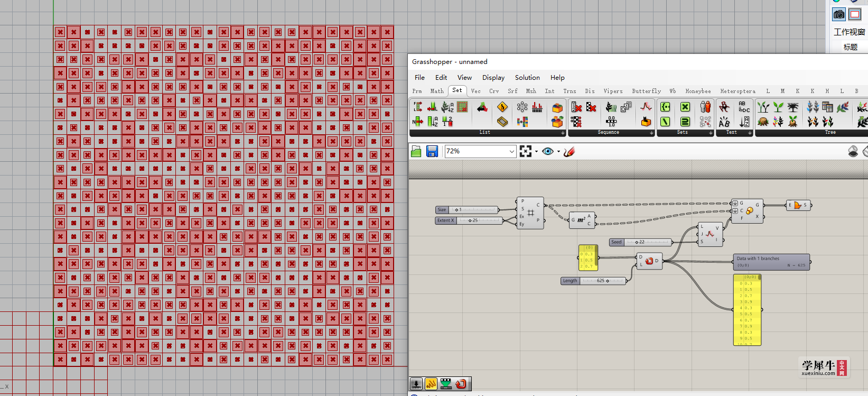The image size is (868, 396).
Task: Toggle the shaded preview sphere icon
Action: [x=853, y=152]
